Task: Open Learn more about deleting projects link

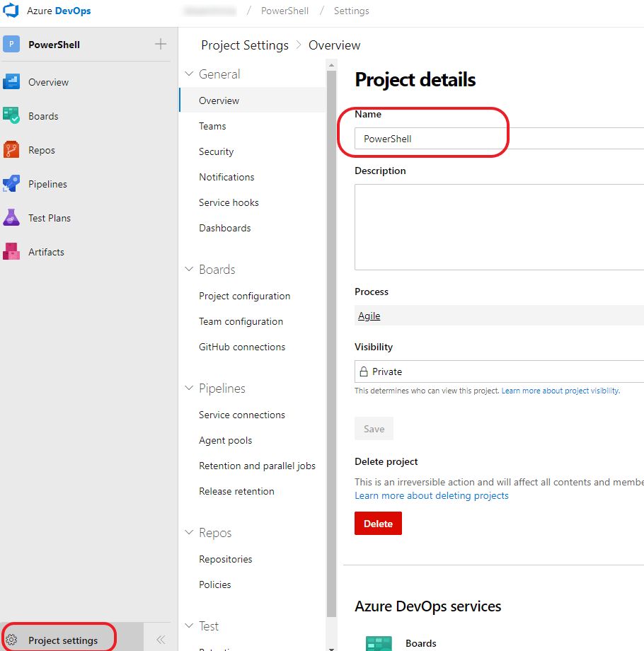Action: click(431, 495)
